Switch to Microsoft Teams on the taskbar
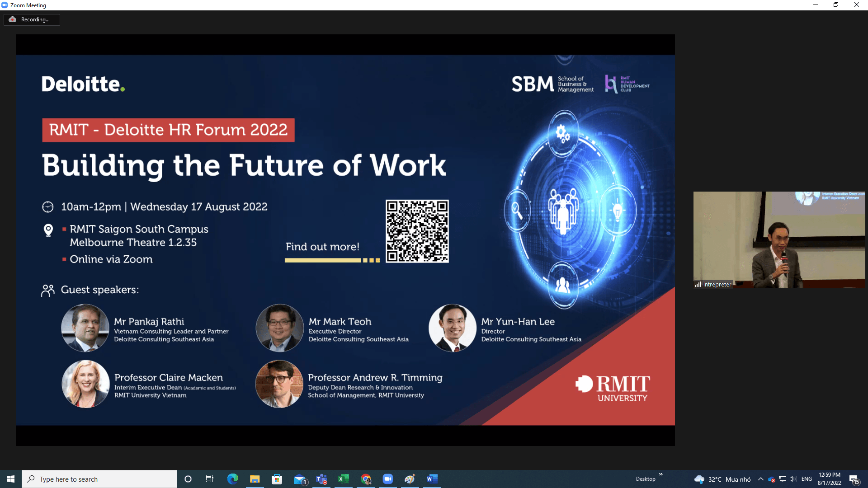This screenshot has height=488, width=868. (x=321, y=479)
